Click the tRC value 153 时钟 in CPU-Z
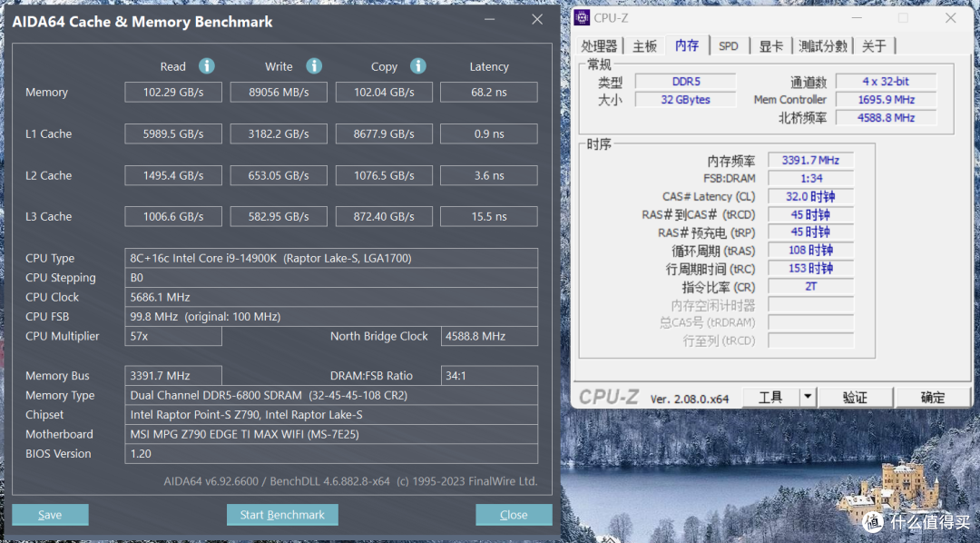 click(810, 269)
